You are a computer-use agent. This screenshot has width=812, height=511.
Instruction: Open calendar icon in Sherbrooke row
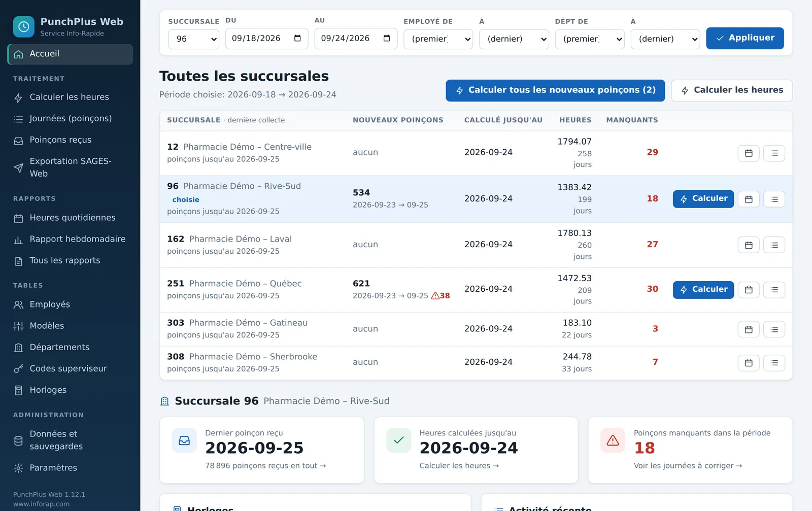(749, 363)
